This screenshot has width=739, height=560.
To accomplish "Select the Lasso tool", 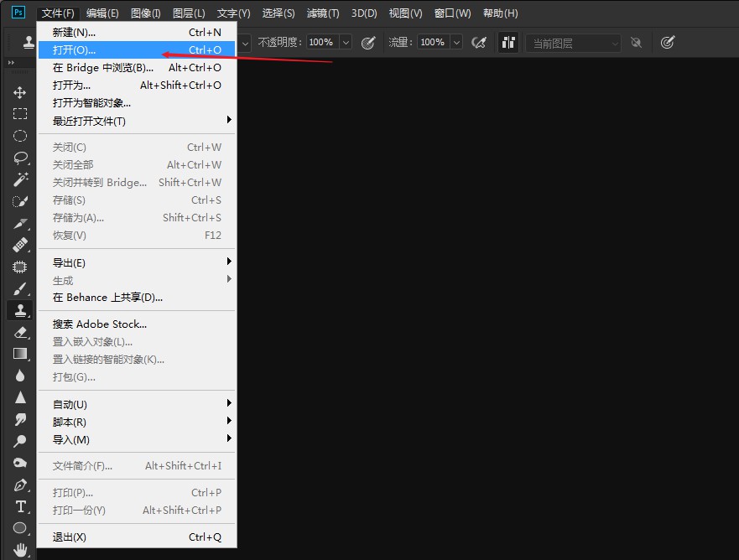I will tap(20, 158).
